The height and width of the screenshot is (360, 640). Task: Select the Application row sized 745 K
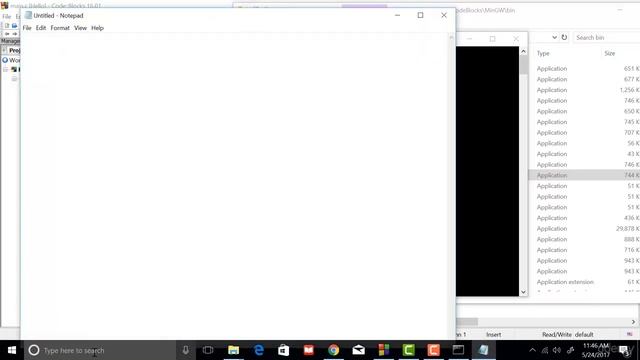pos(584,122)
